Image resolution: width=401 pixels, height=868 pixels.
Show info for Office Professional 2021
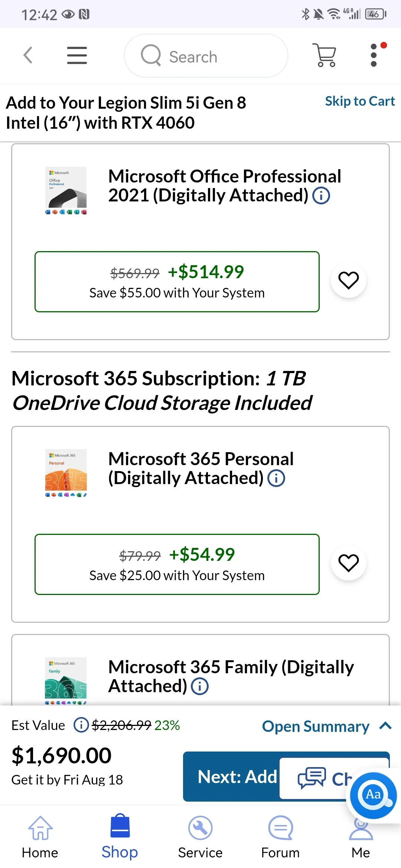[x=321, y=196]
